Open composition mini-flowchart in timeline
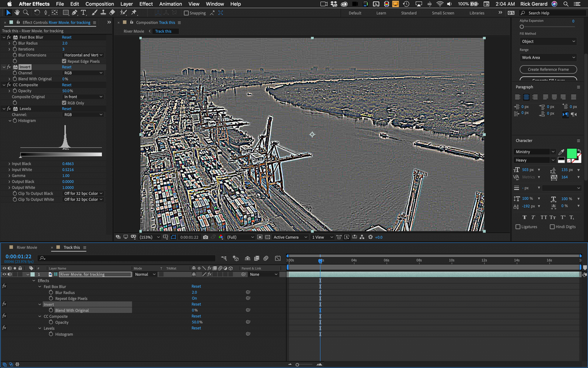Image resolution: width=588 pixels, height=368 pixels. pos(224,258)
